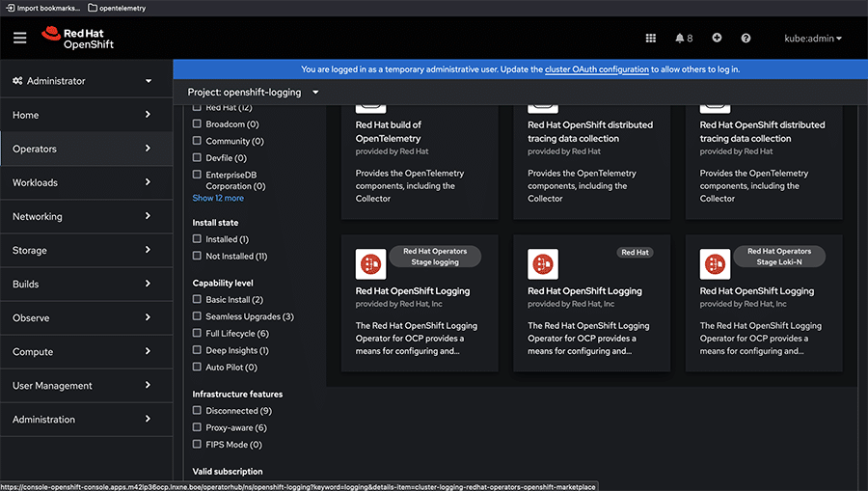Toggle the Disconnected infrastructure filter

[198, 411]
